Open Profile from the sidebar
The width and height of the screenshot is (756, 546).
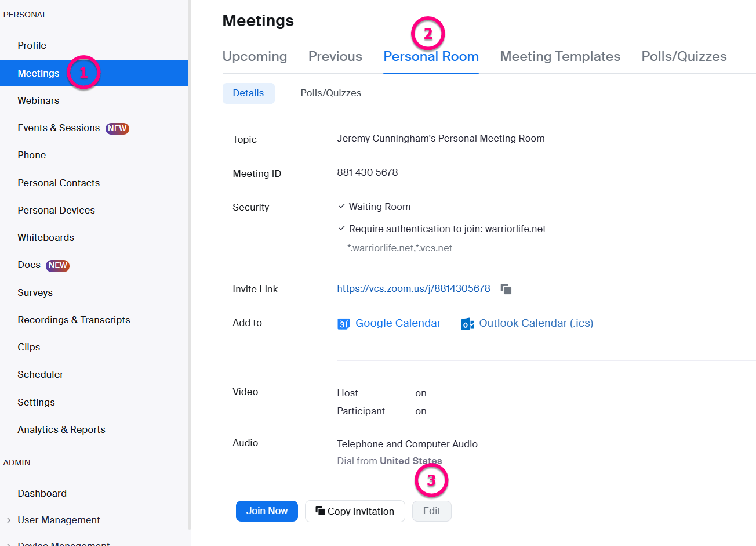pyautogui.click(x=32, y=45)
